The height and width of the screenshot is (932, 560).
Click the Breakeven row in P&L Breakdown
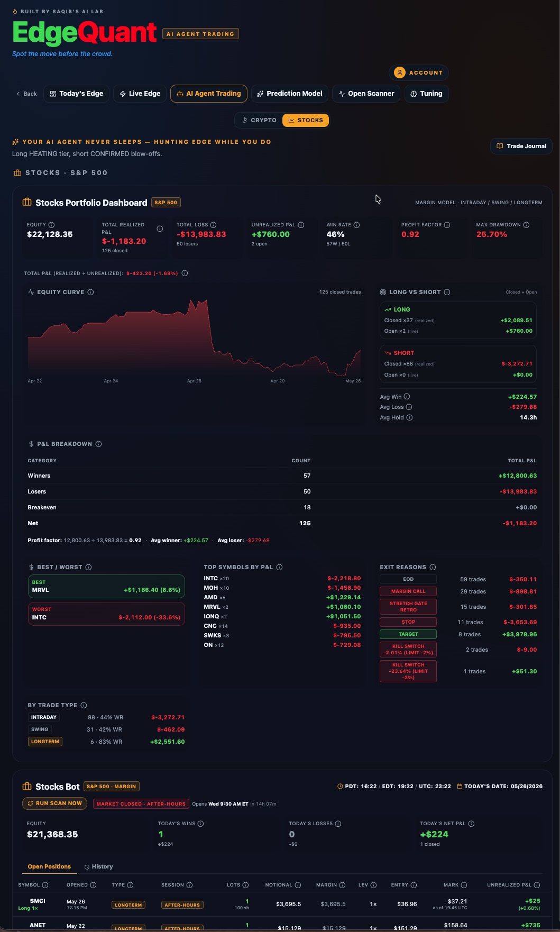coord(282,507)
